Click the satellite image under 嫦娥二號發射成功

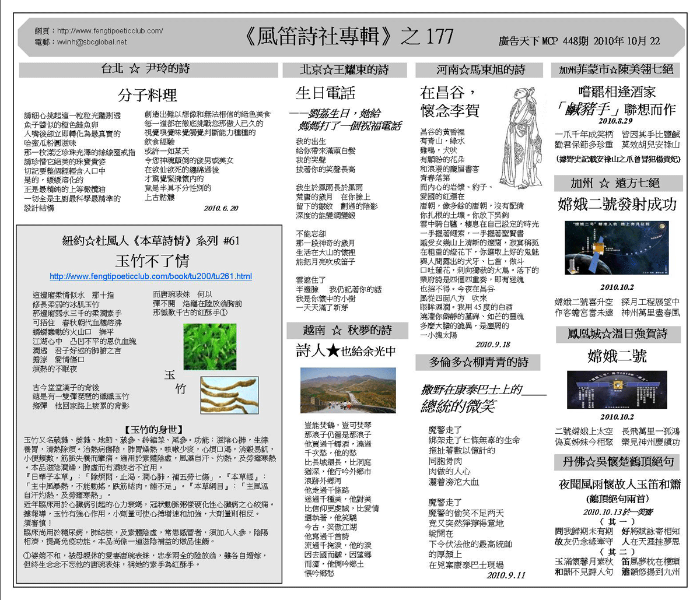pos(617,248)
